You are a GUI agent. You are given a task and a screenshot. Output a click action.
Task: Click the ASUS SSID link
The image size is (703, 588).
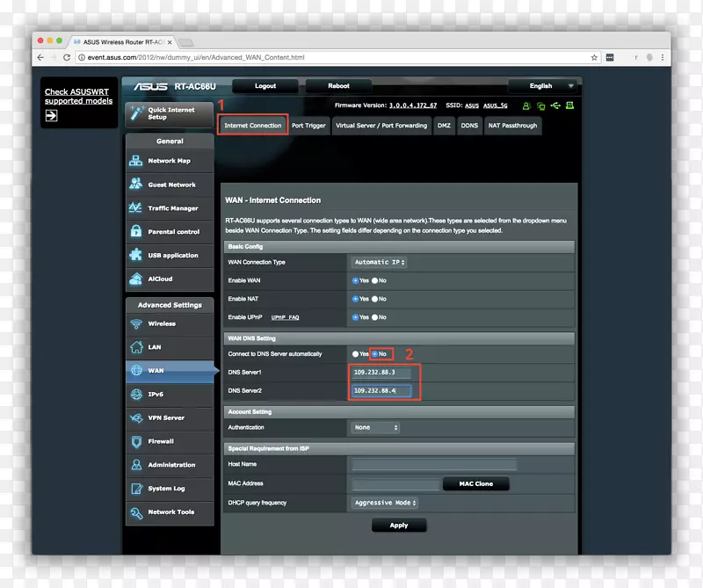click(x=472, y=105)
